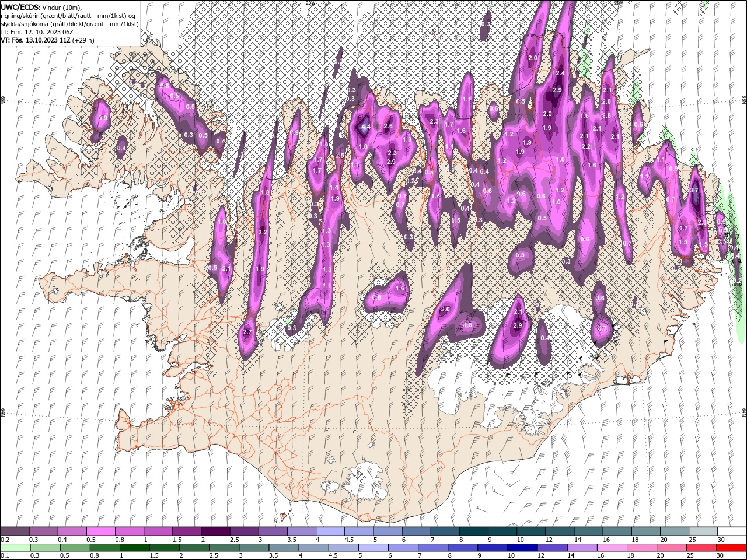Pick the rain legend swatch between 1 and 1.5
Screen dimensions: 747x560
point(134,548)
